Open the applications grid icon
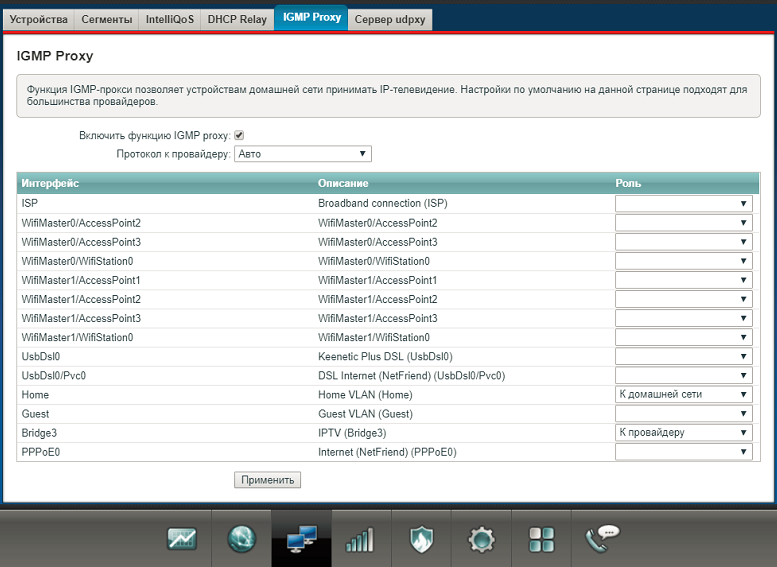This screenshot has height=567, width=777. [541, 540]
